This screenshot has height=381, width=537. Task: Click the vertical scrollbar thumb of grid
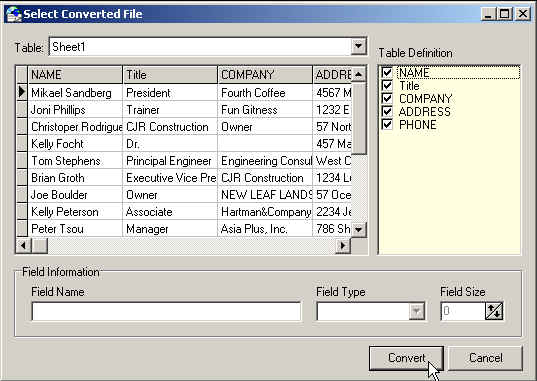coord(359,118)
